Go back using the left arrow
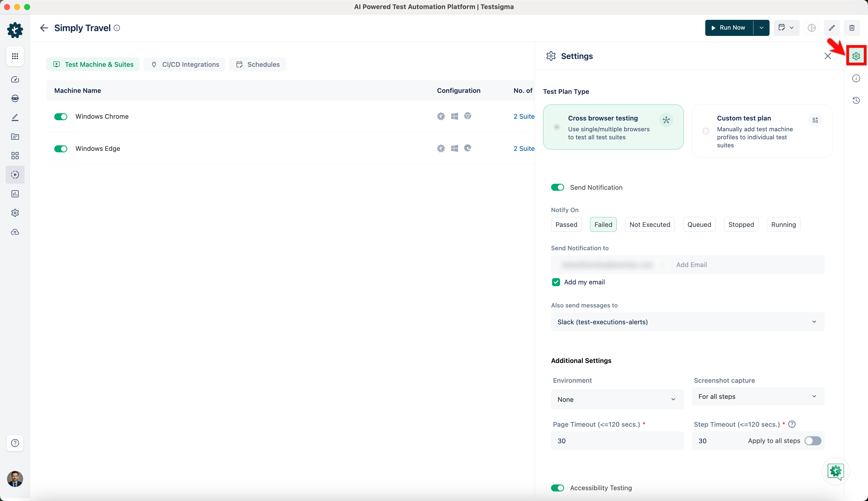Screen dimensions: 868x501 pos(44,28)
